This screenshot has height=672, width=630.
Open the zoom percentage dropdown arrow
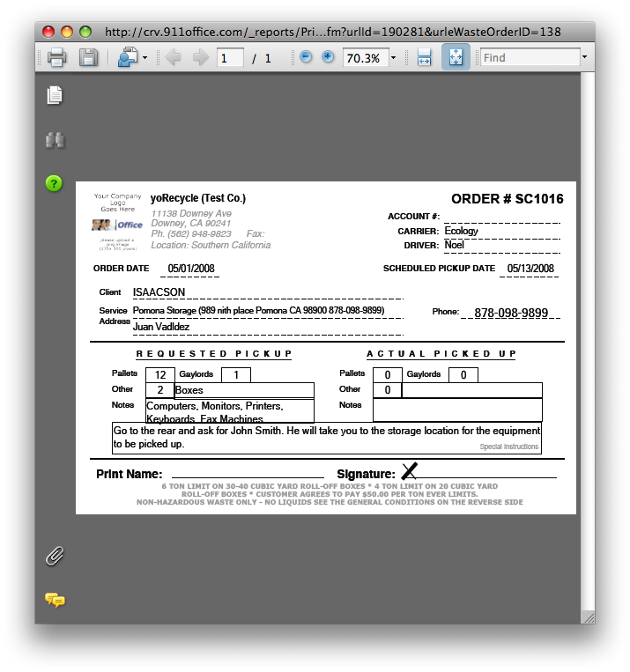click(393, 58)
